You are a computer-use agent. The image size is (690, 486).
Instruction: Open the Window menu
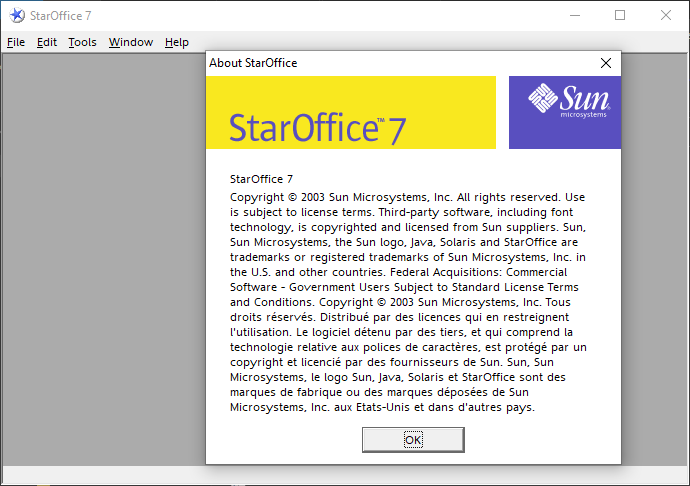pyautogui.click(x=131, y=42)
